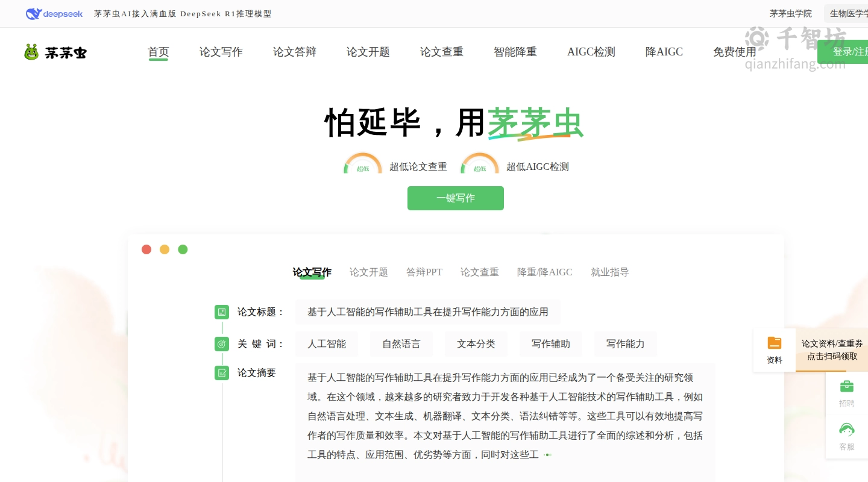Screen dimensions: 868x482
Task: Click the 超低论文查重 gauge icon
Action: pos(363,164)
